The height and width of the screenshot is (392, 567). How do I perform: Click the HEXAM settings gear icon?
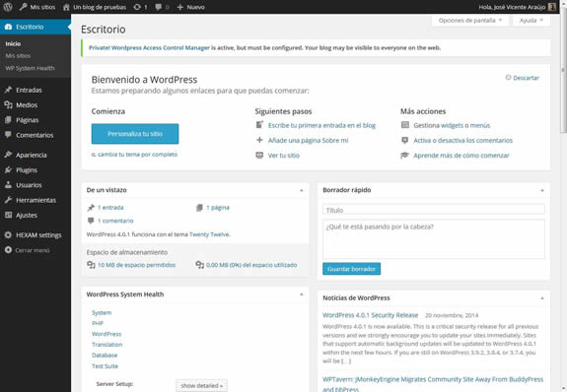tap(8, 234)
